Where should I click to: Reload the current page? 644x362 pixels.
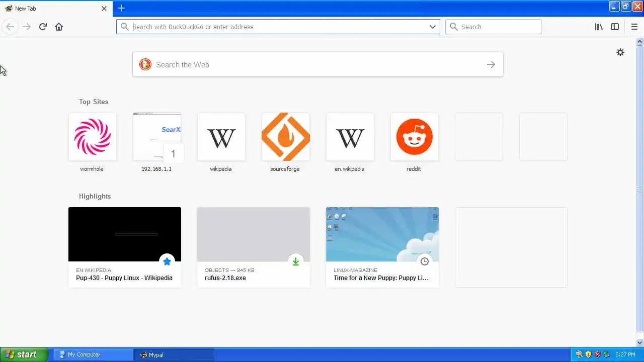tap(43, 27)
